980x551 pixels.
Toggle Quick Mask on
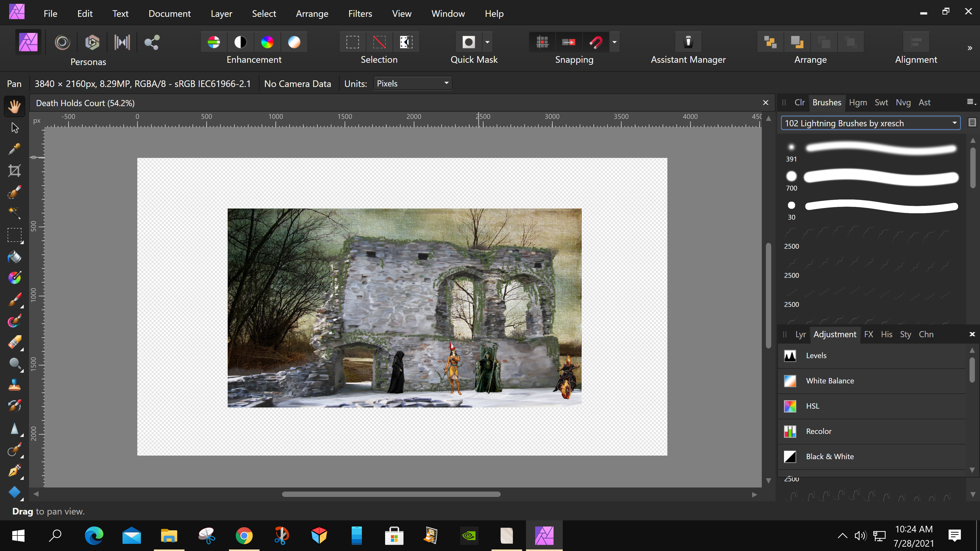tap(468, 42)
